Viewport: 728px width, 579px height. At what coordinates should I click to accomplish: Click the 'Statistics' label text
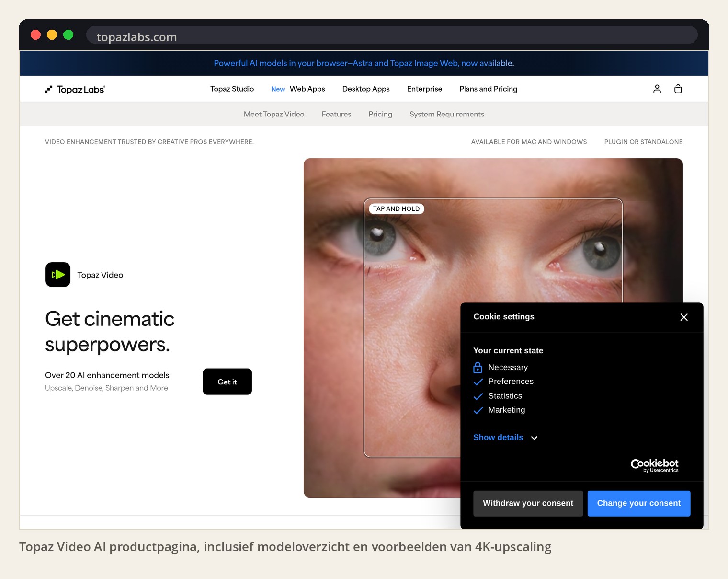(x=505, y=396)
